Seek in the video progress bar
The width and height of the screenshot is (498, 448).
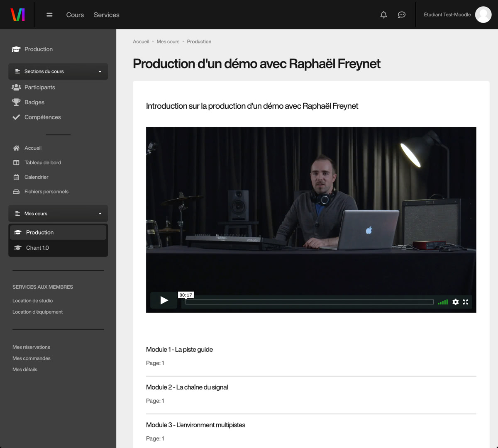coord(309,302)
